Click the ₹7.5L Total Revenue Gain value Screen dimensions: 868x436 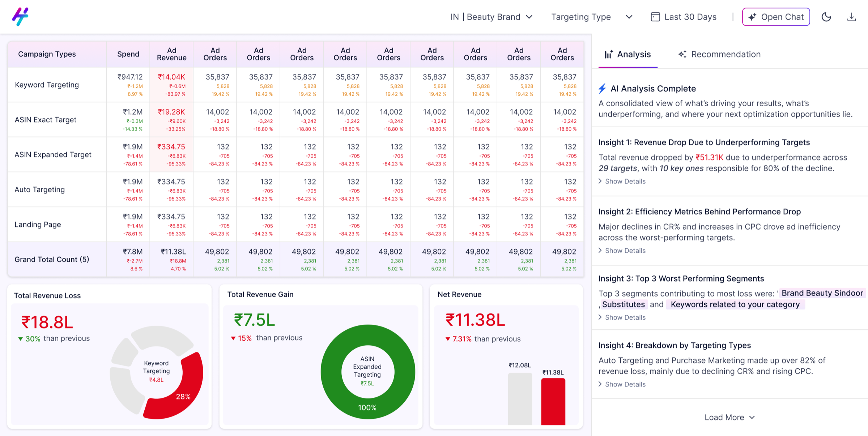(254, 320)
